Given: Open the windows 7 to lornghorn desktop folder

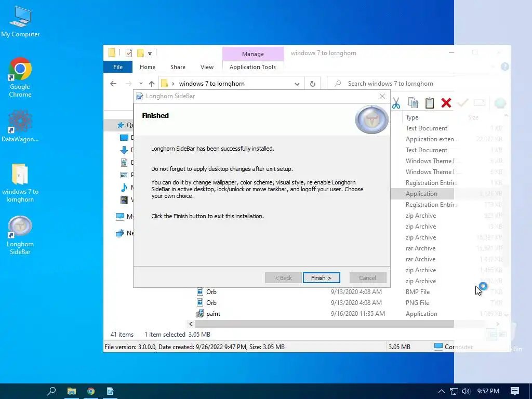Looking at the screenshot, I should coord(20,183).
